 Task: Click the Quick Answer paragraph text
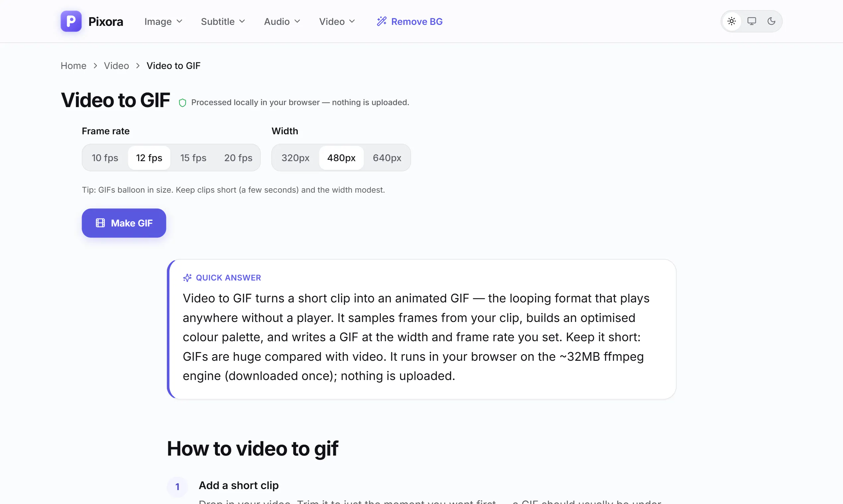tap(416, 337)
